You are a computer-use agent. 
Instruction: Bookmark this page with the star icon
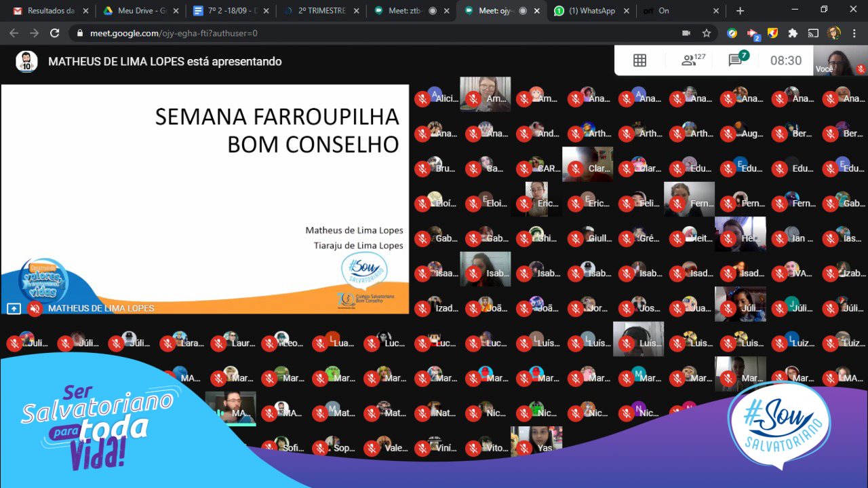point(706,33)
